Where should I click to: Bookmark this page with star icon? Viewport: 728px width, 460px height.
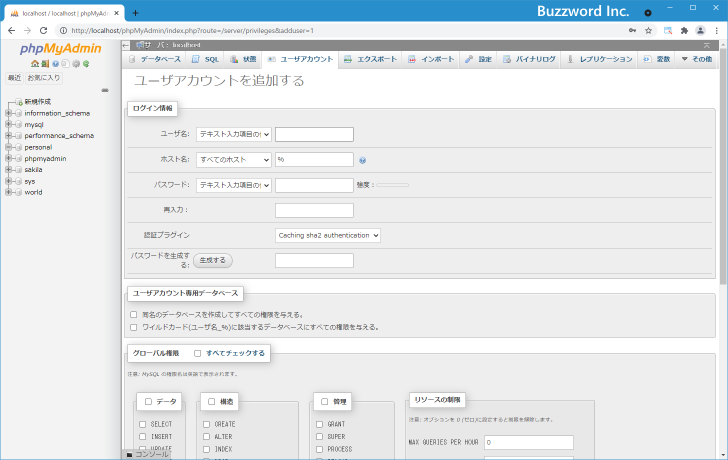click(649, 31)
